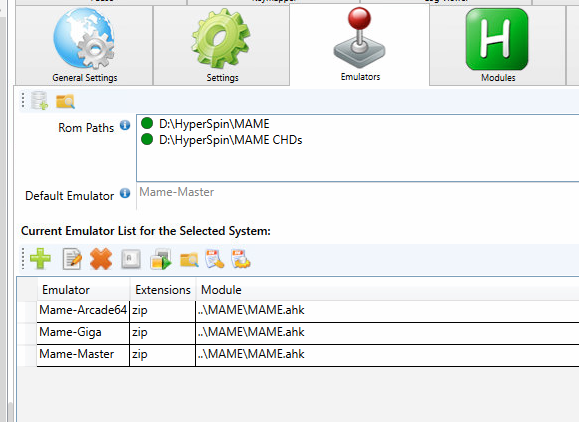The height and width of the screenshot is (422, 579).
Task: Open the Modules tab
Action: [497, 45]
